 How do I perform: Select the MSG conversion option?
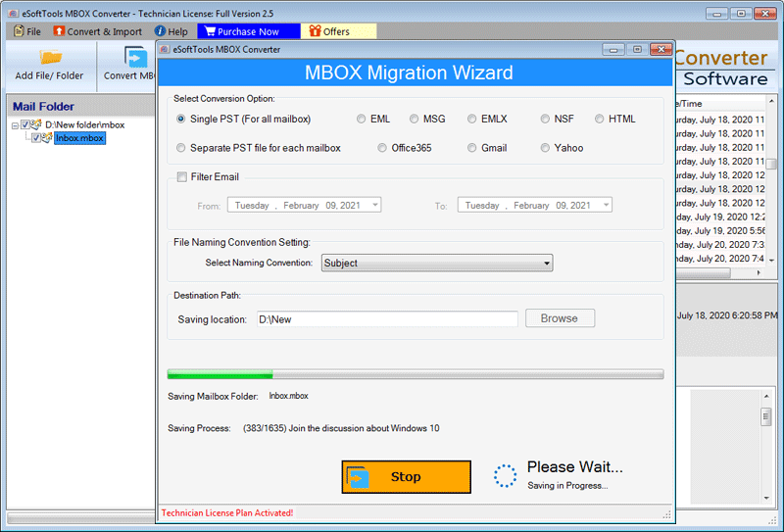pos(414,119)
